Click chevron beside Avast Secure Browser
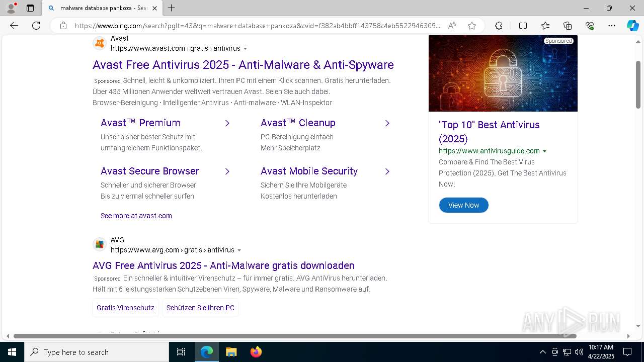The image size is (644, 362). (227, 171)
